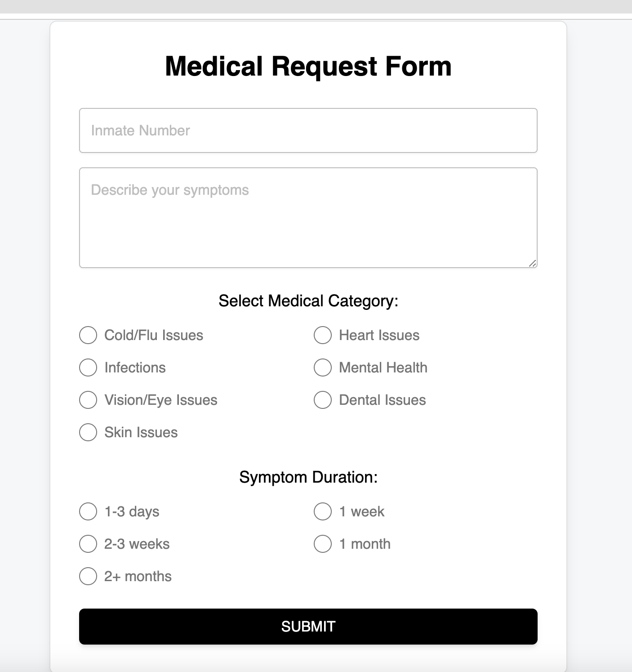Focus the Describe your symptoms text area

pyautogui.click(x=308, y=218)
